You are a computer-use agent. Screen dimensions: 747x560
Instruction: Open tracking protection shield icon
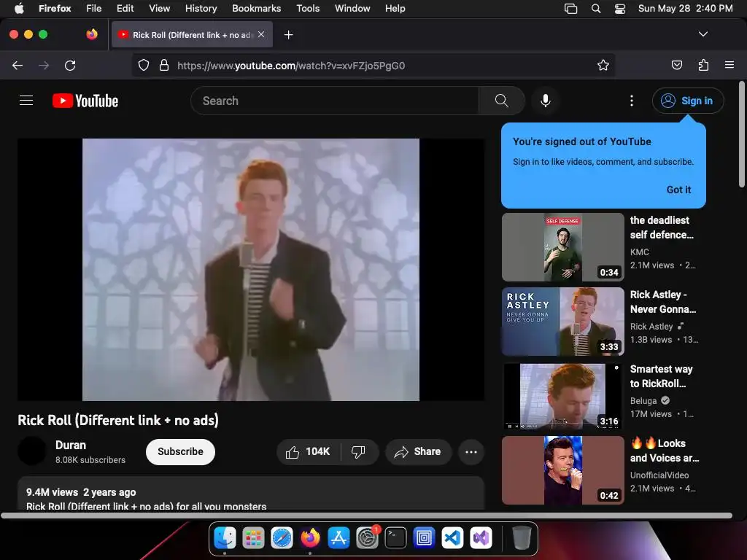coord(144,65)
